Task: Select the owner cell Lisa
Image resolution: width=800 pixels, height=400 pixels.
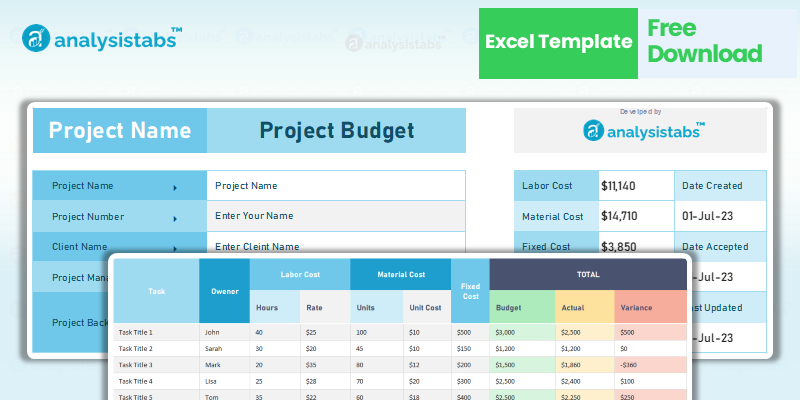Action: tap(224, 381)
